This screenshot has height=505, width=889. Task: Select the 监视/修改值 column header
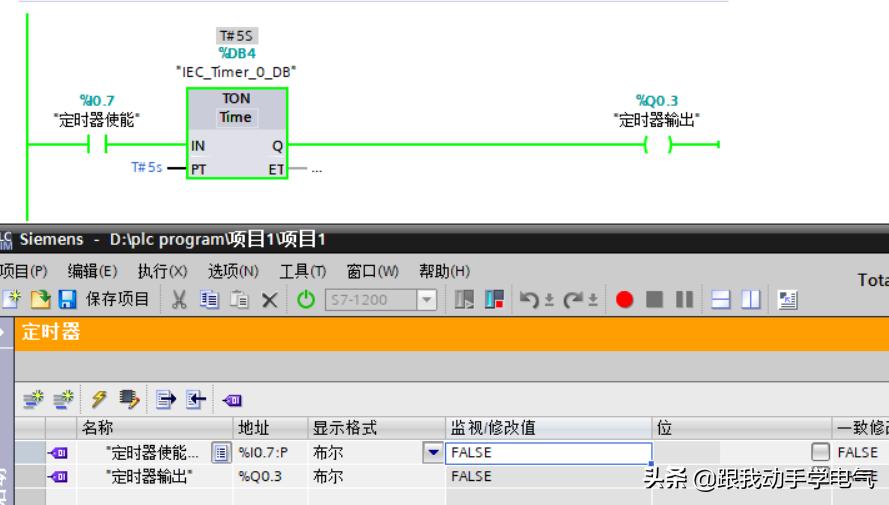(549, 428)
